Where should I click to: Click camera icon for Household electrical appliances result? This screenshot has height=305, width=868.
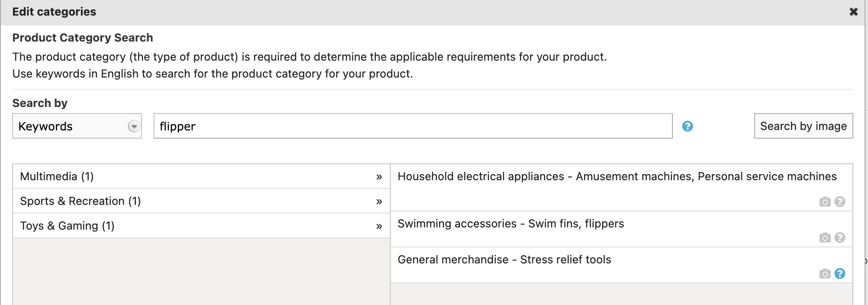click(825, 202)
